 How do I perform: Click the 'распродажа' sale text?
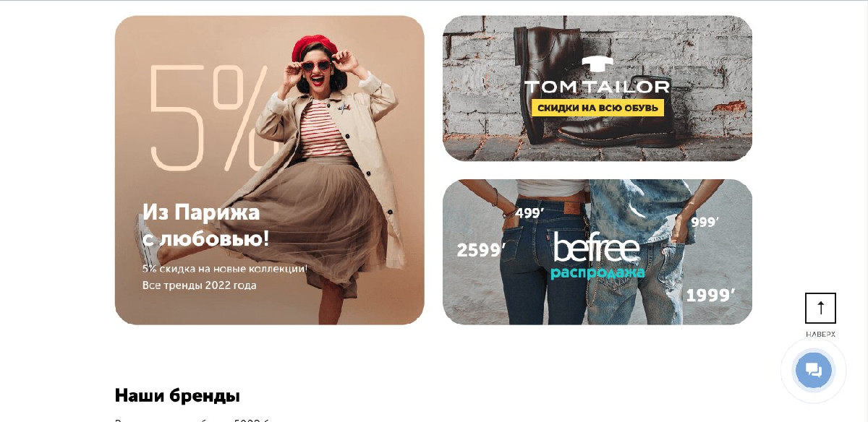pos(597,273)
